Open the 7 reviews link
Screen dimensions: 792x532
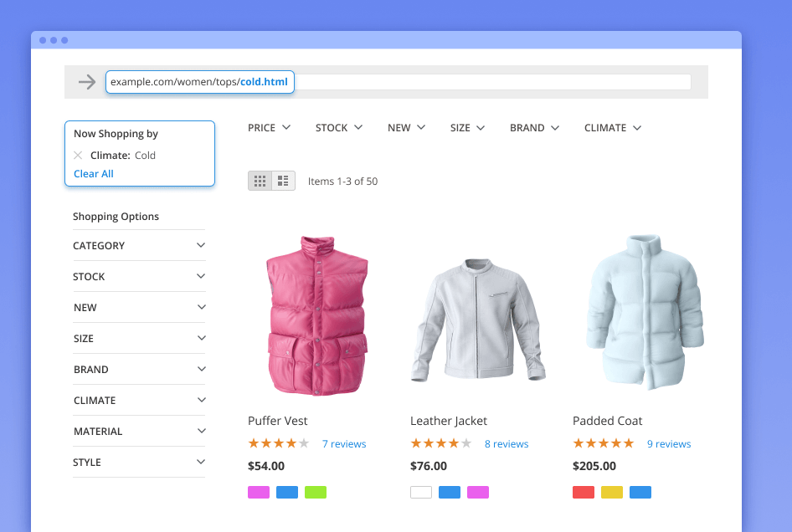click(x=343, y=444)
